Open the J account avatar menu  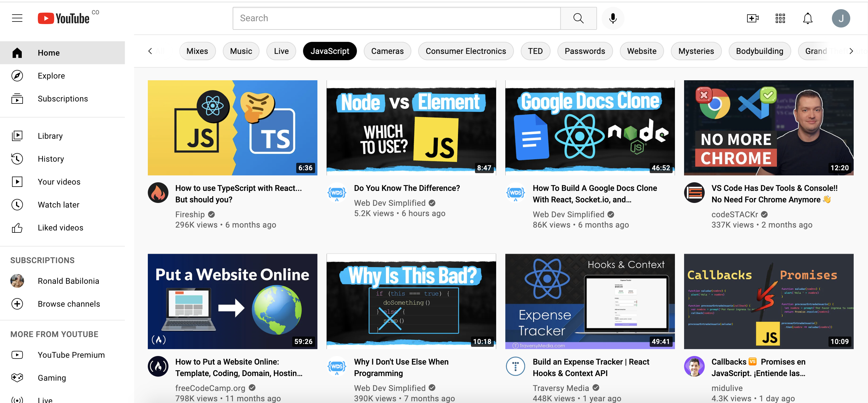point(840,18)
